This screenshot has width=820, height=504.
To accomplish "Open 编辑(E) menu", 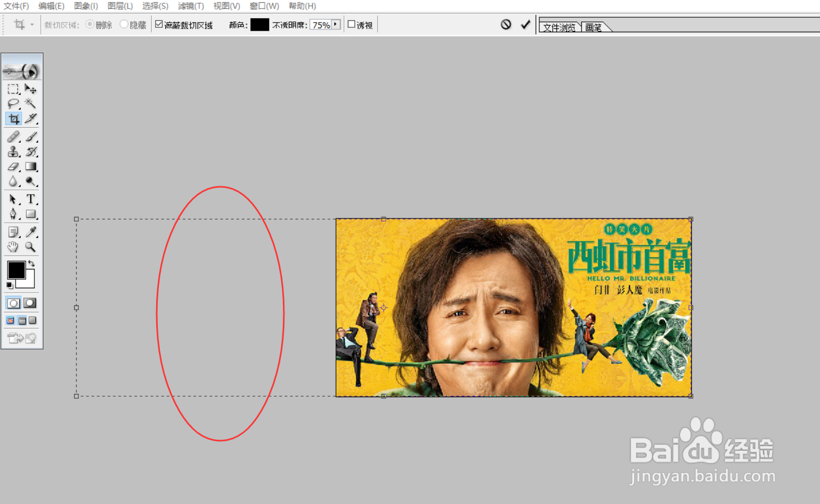I will [x=52, y=6].
